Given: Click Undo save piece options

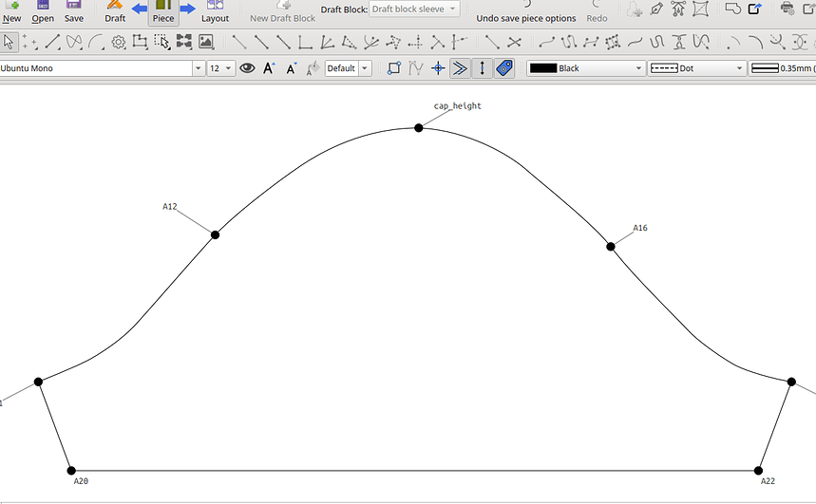Looking at the screenshot, I should click(526, 12).
